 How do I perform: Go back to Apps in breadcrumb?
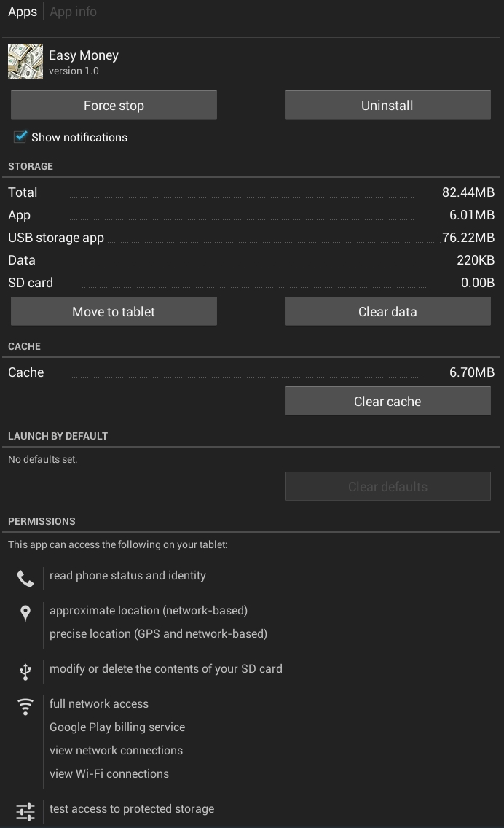(x=23, y=12)
